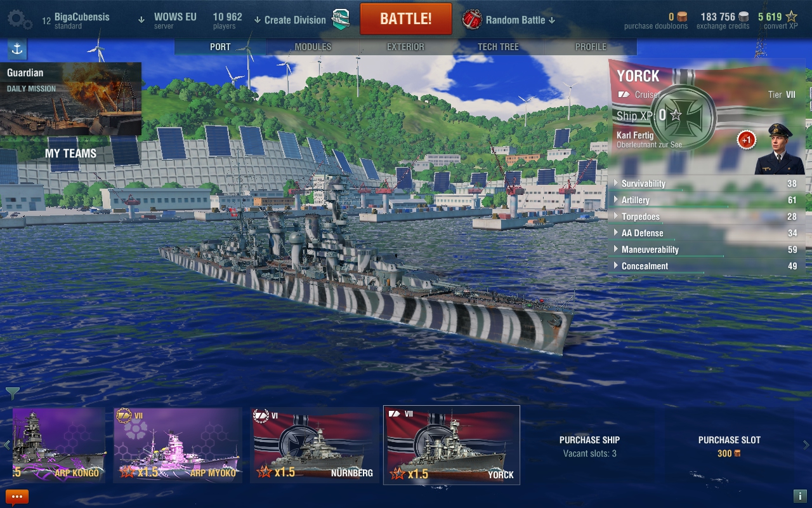Start the game with BATTLE! button
The width and height of the screenshot is (812, 508).
pyautogui.click(x=406, y=19)
